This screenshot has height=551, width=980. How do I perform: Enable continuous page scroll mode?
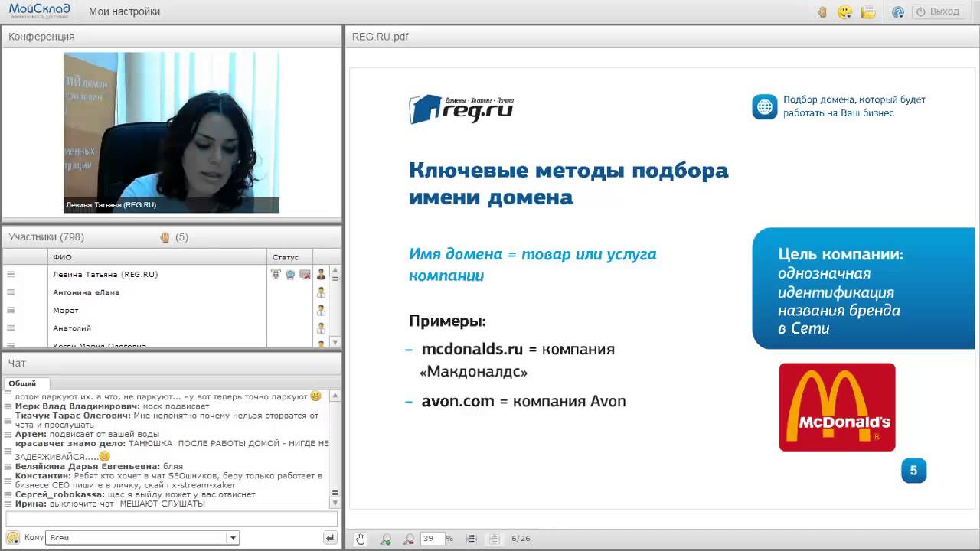click(472, 539)
